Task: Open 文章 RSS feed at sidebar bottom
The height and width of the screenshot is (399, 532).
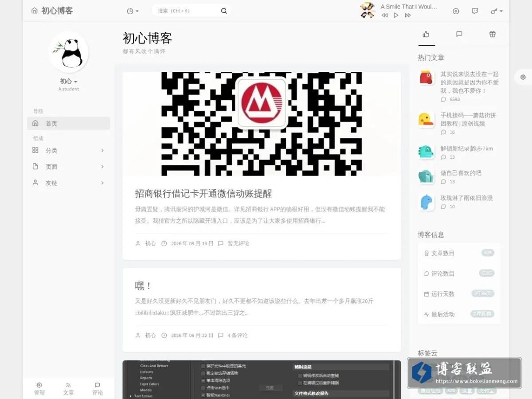Action: pos(68,389)
